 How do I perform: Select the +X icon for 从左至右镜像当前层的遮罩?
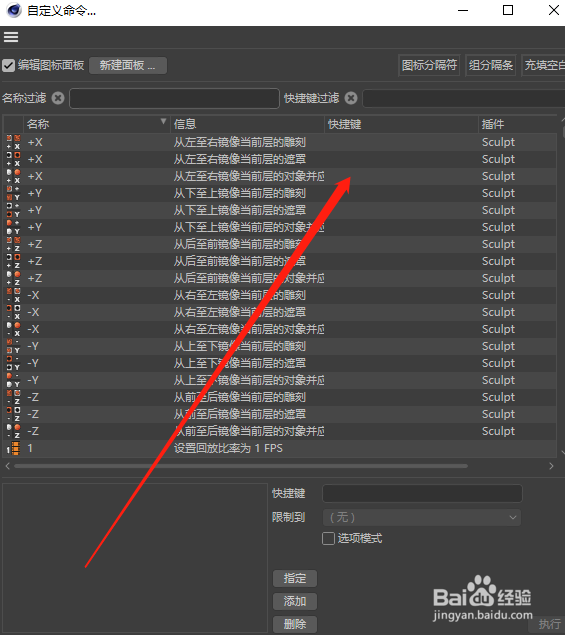(13, 159)
